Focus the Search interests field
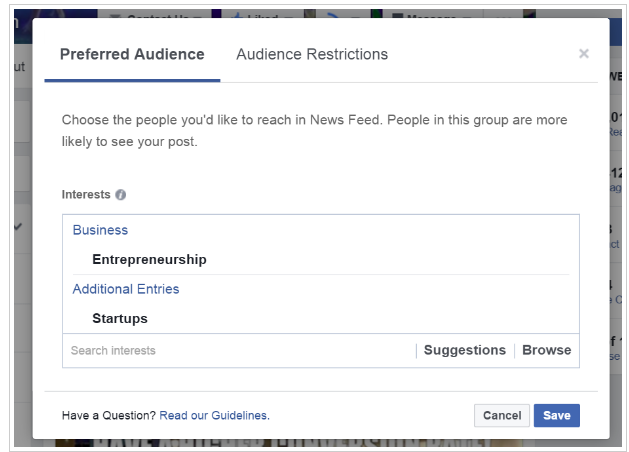Viewport: 629px width, 452px height. coord(239,351)
